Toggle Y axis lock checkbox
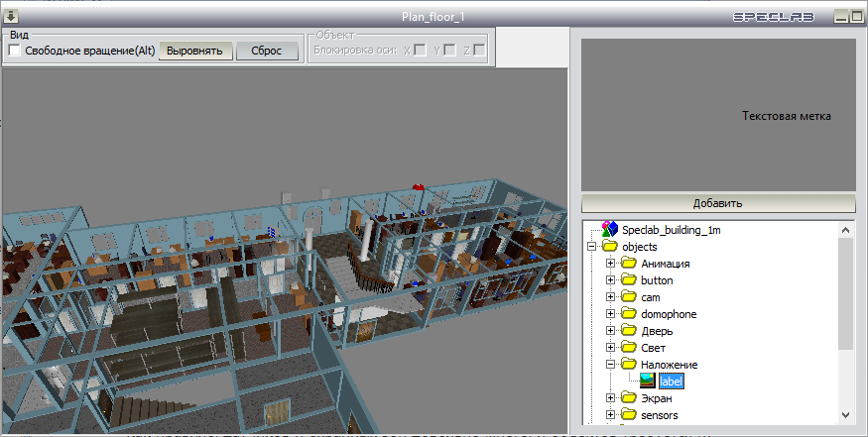 click(x=450, y=51)
